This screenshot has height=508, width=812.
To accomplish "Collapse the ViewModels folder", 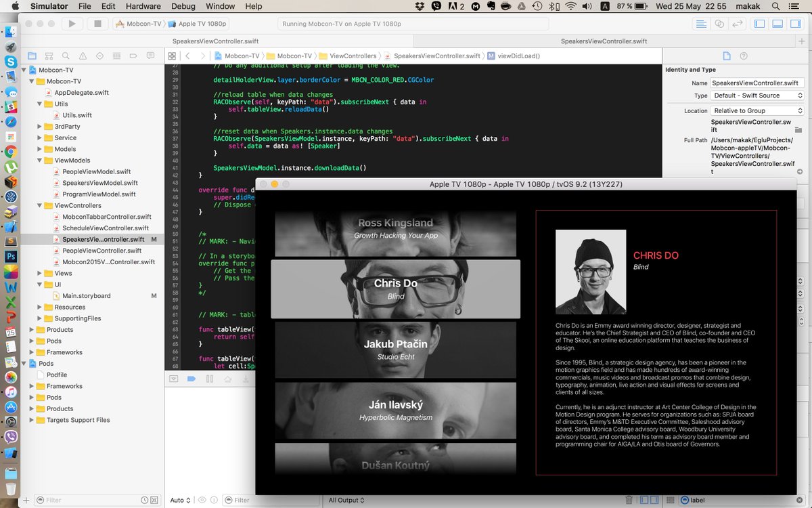I will point(39,161).
